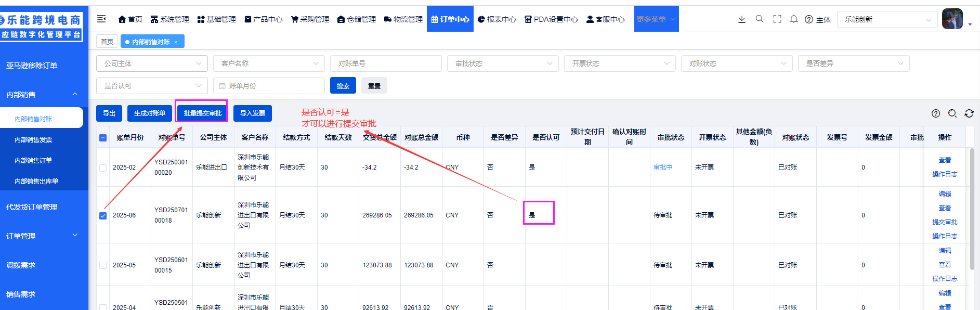The height and width of the screenshot is (310, 980).
Task: Open the user avatar menu
Action: [x=952, y=19]
